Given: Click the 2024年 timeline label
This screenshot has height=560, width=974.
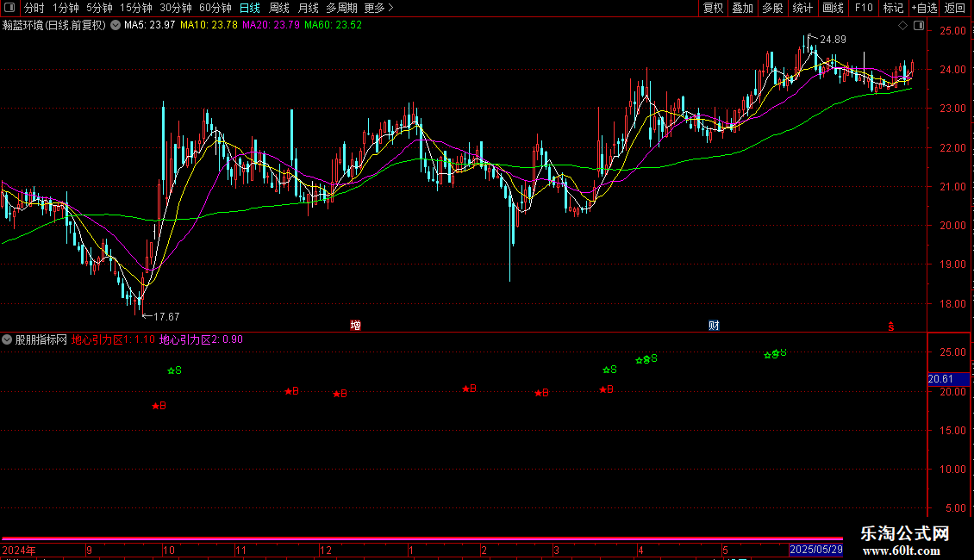Looking at the screenshot, I should click(19, 550).
